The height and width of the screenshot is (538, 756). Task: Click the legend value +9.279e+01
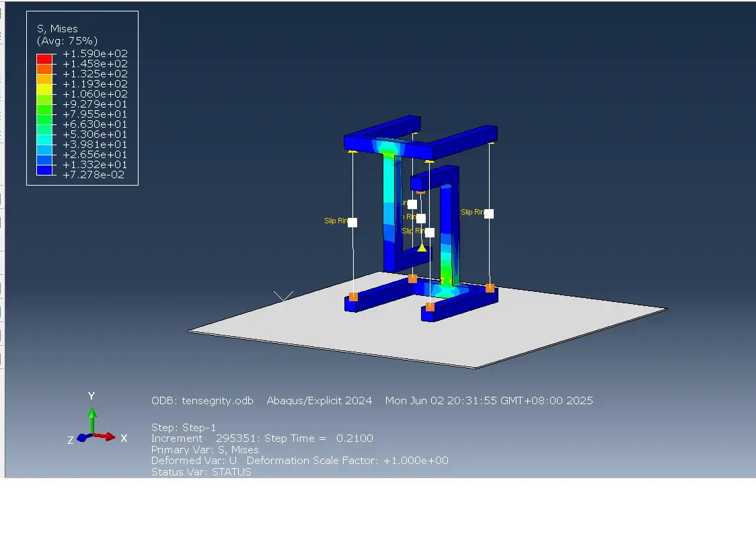point(95,104)
